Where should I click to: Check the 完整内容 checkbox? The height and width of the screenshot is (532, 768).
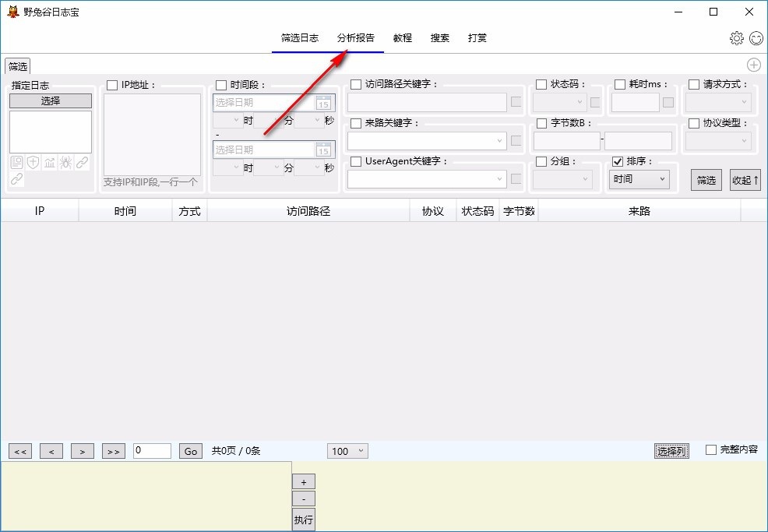pos(710,449)
